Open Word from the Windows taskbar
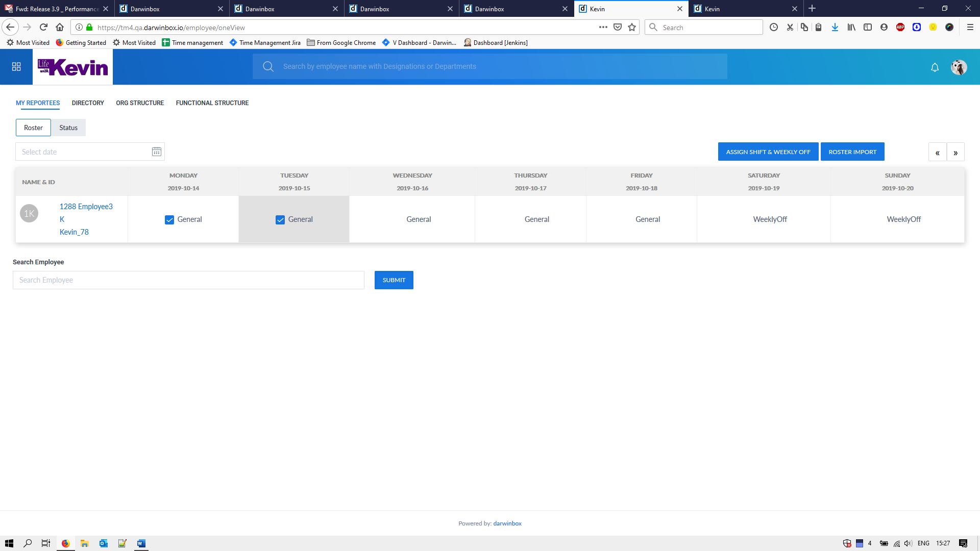Screen dimensions: 980x551 click(141, 543)
